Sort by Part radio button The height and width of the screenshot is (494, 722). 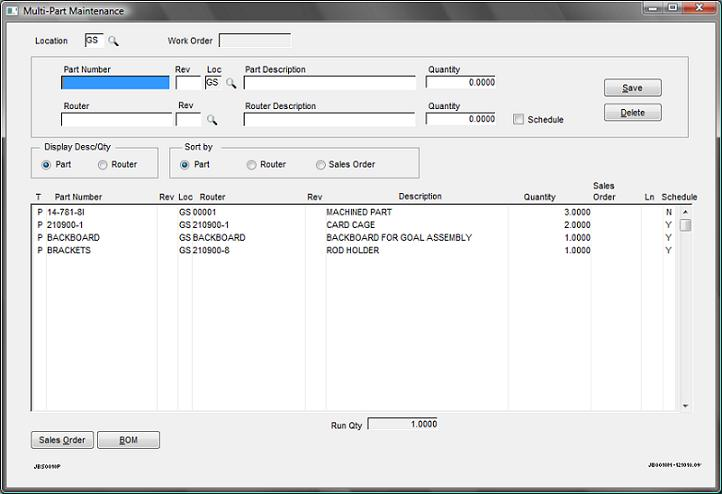point(184,165)
